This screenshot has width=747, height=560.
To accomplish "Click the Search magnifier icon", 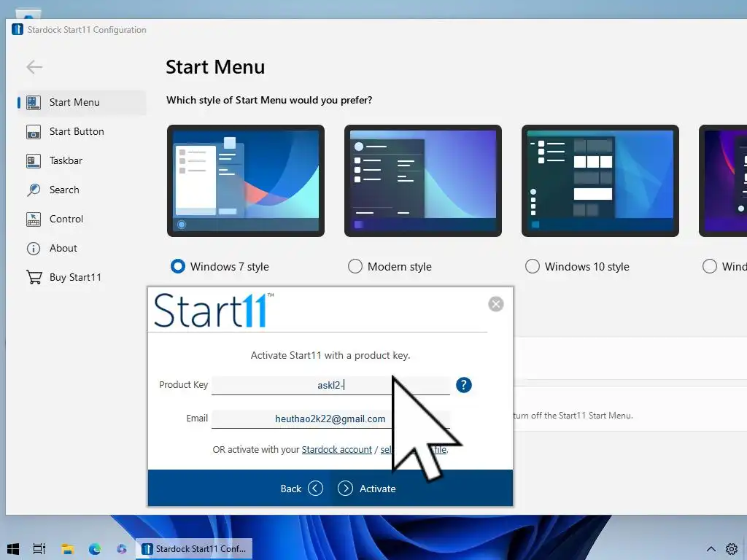I will click(34, 190).
